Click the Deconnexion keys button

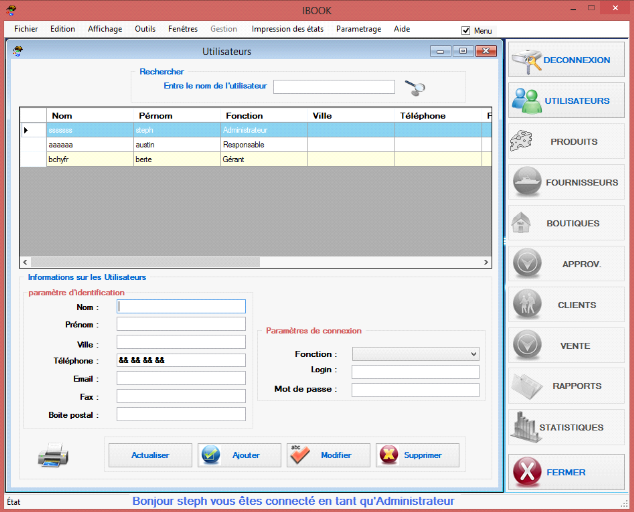click(567, 60)
